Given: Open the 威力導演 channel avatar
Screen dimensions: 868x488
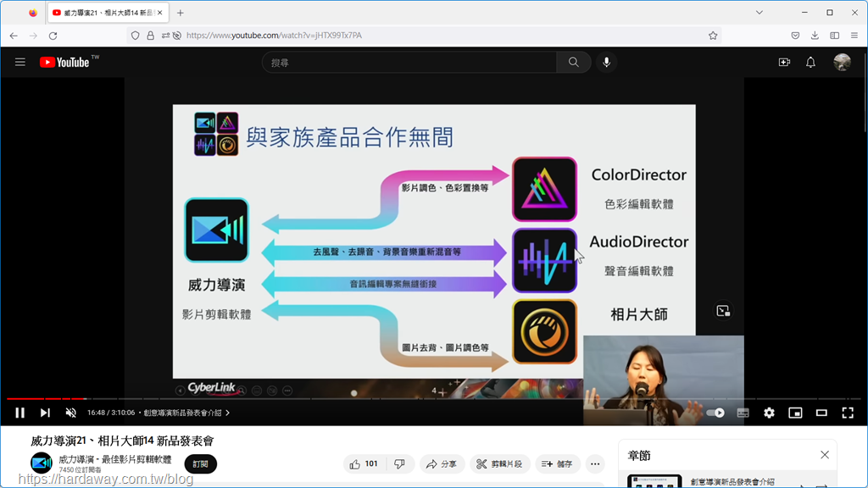Looking at the screenshot, I should tap(42, 463).
